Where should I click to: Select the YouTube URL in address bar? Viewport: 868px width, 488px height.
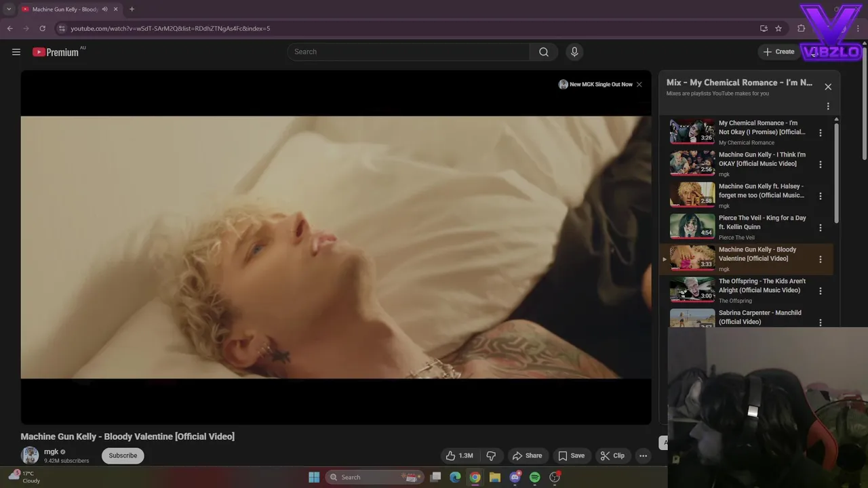(x=170, y=28)
